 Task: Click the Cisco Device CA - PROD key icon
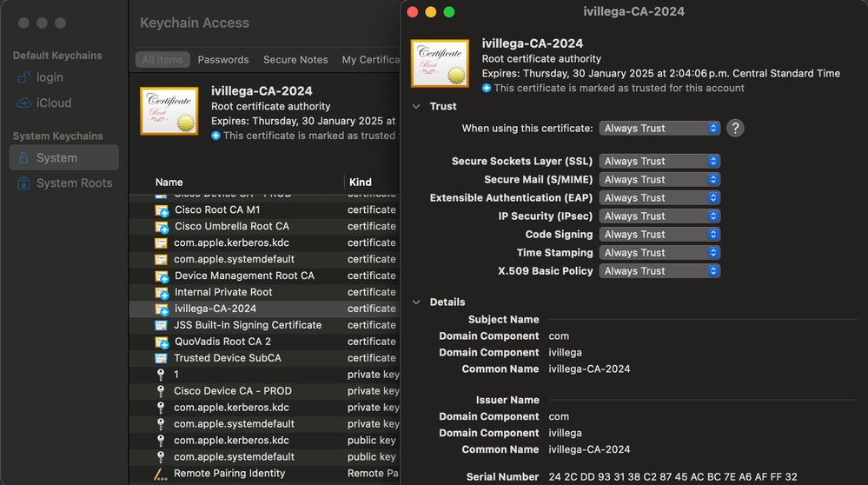coord(161,391)
